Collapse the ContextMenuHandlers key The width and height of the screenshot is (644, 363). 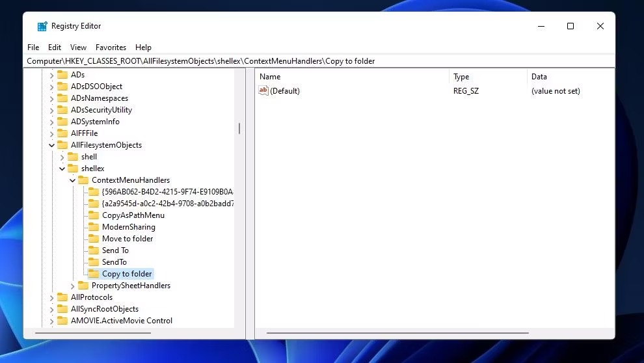(x=72, y=180)
